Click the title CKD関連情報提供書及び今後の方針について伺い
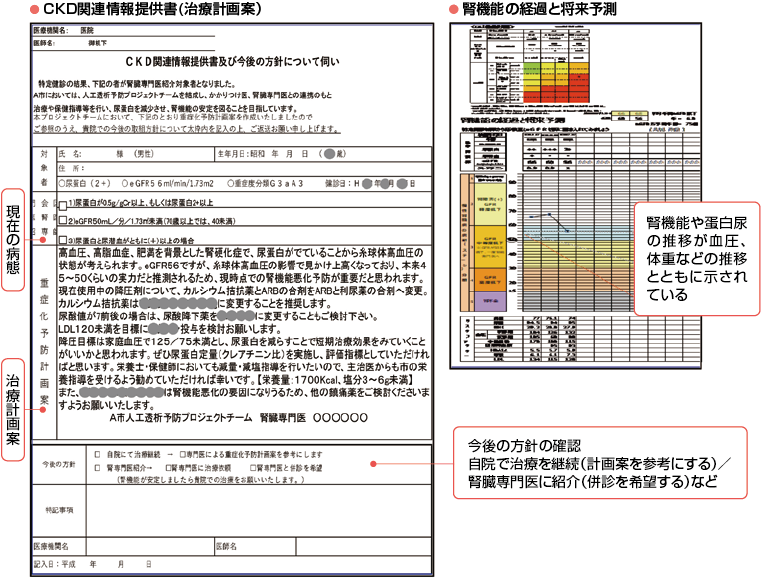Viewport: 761px width, 582px height. [232, 62]
